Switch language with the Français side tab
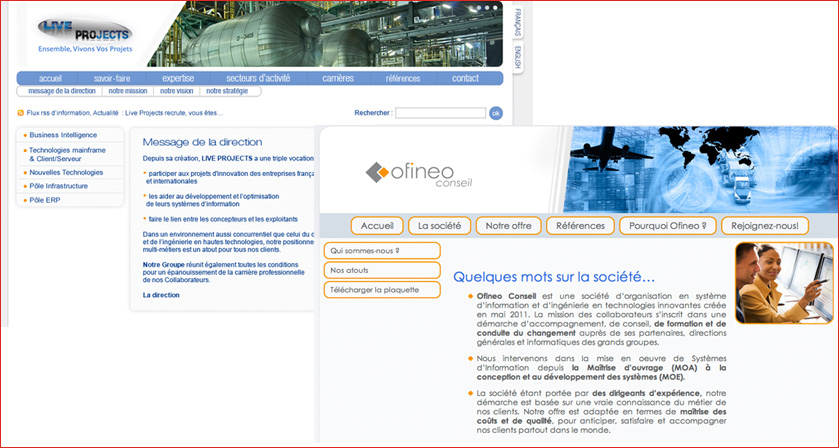Screen dimensions: 839x448 pyautogui.click(x=517, y=20)
